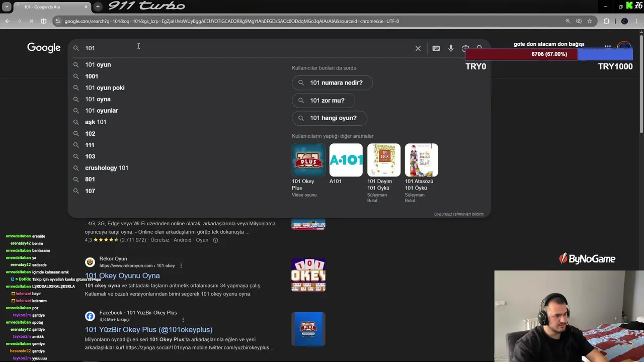Open the '101 Okey Plus' video game thumbnail
Image resolution: width=644 pixels, height=362 pixels.
(x=308, y=160)
